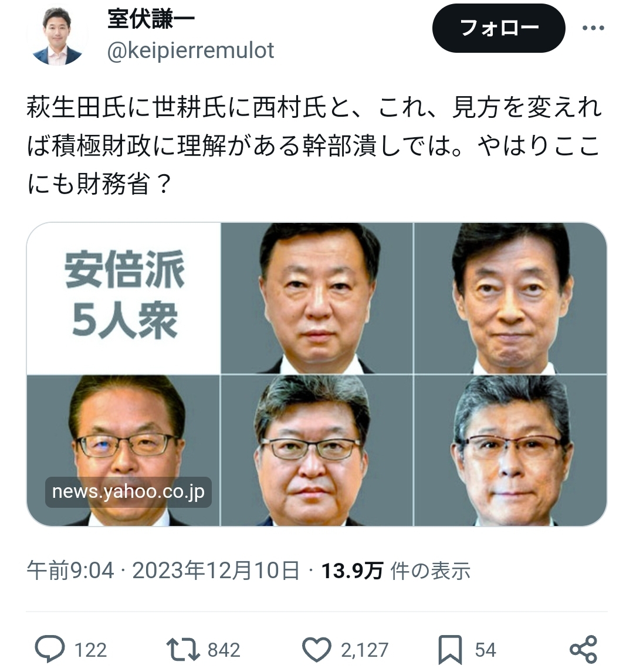Open the author's profile picture
633x672 pixels.
(x=57, y=36)
